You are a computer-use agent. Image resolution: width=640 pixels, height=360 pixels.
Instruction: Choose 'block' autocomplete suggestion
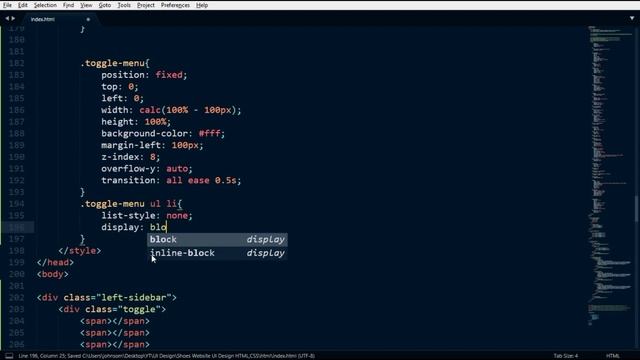coord(217,240)
